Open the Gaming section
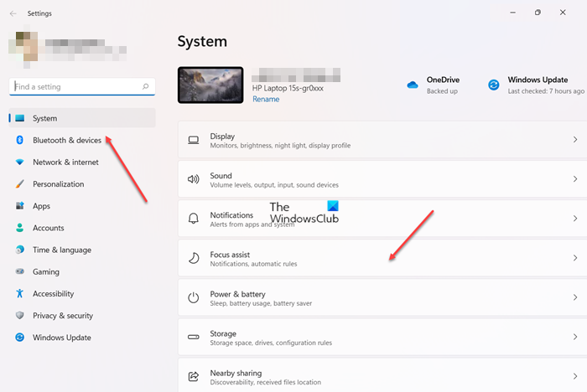 point(82,271)
